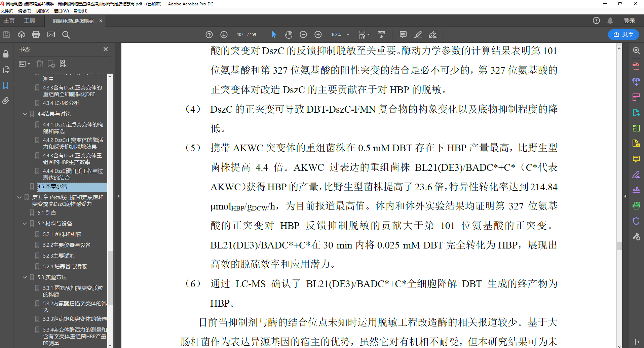The image size is (644, 348).
Task: Open More Tools wrench icon
Action: (x=636, y=237)
